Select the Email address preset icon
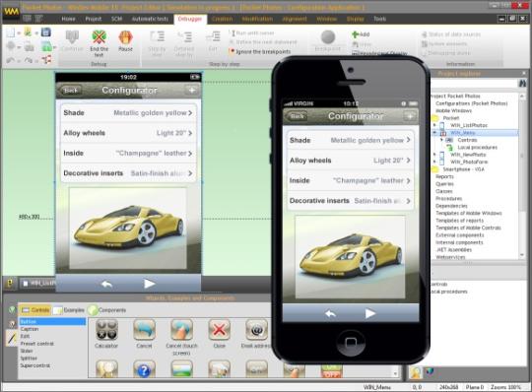Image resolution: width=532 pixels, height=392 pixels. [257, 330]
